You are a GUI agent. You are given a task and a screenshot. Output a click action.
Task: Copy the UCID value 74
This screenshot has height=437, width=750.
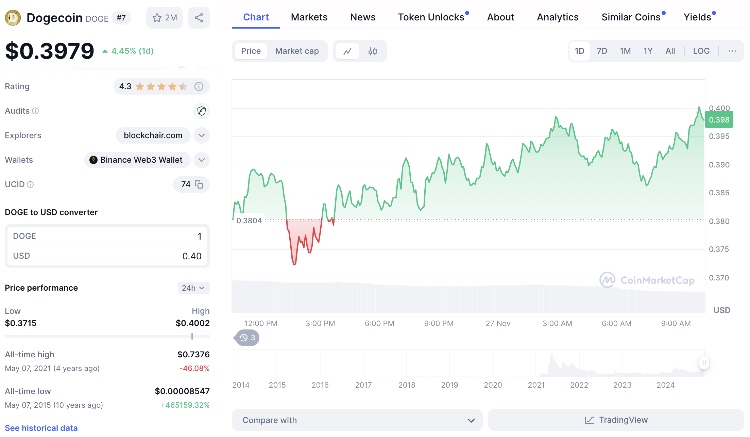[199, 184]
